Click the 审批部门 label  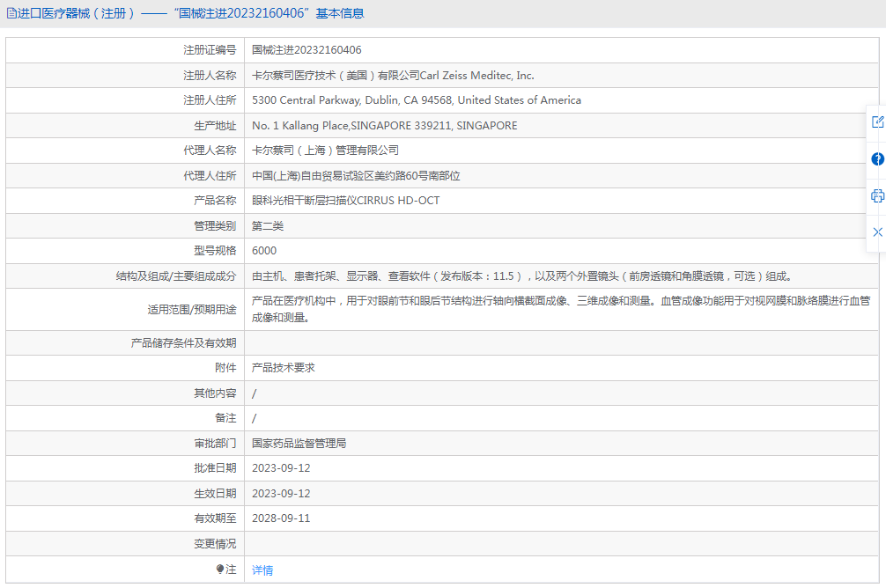pos(215,444)
